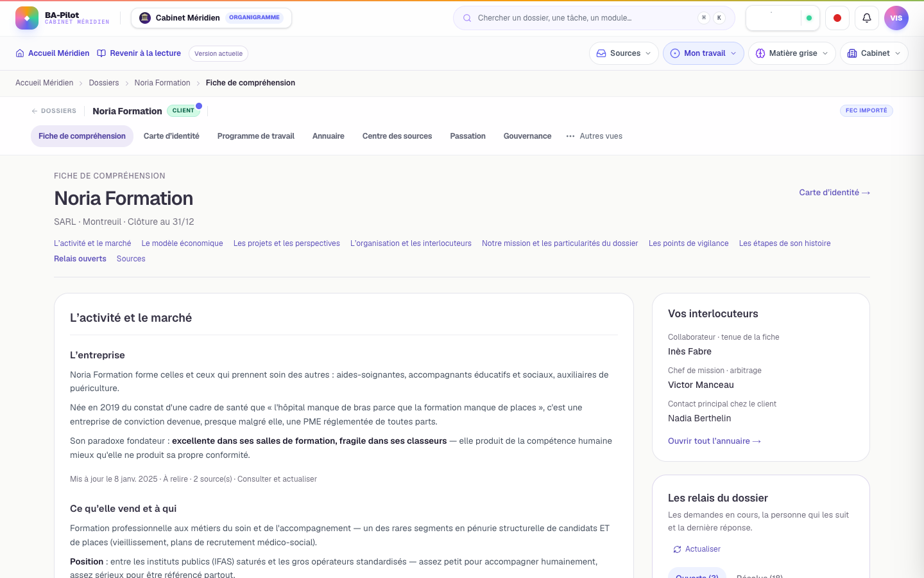
Task: Focus the Chercher un dossier search field
Action: click(594, 18)
